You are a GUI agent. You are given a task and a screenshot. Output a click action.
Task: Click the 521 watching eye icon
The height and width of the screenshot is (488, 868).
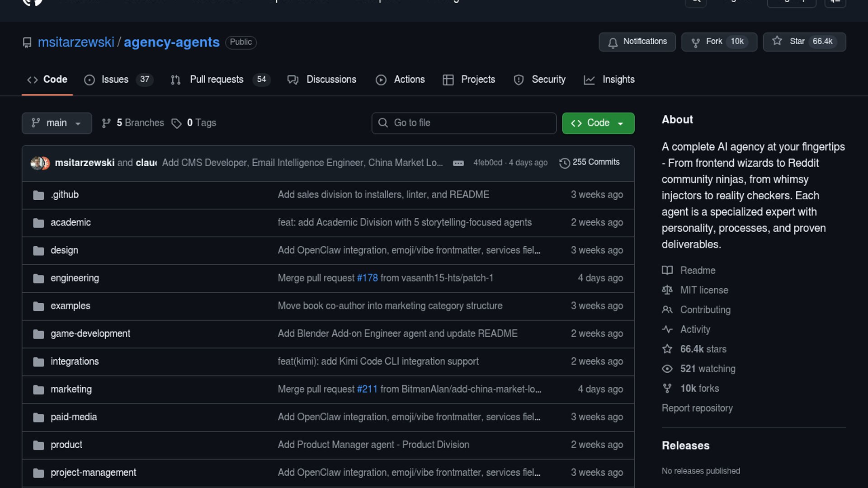point(667,369)
